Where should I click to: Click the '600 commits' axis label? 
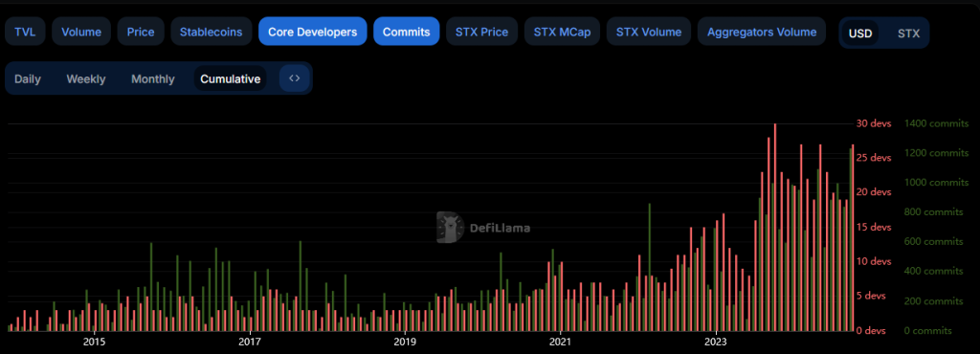[934, 242]
